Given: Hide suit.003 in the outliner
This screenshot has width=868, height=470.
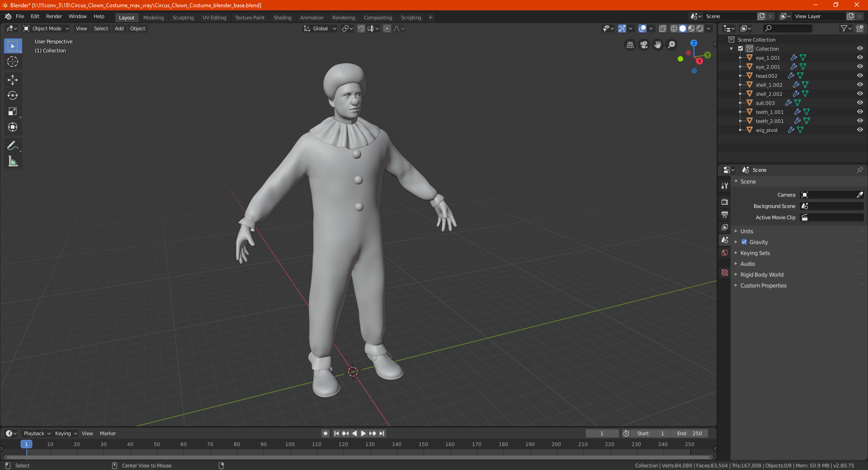Looking at the screenshot, I should (860, 103).
